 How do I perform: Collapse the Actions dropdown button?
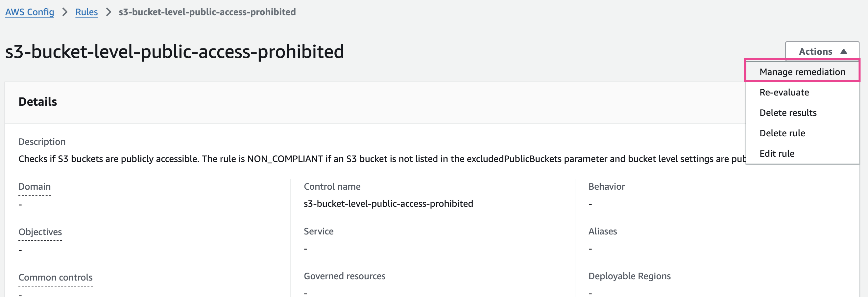[x=822, y=51]
